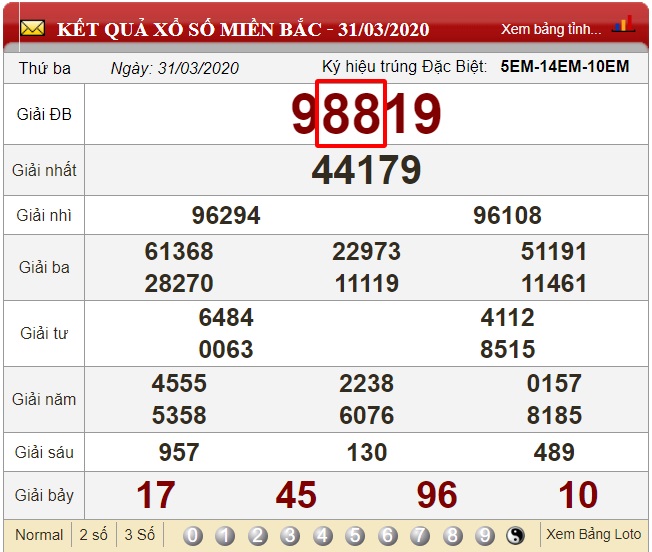Click the envelope icon in the header

tap(32, 28)
